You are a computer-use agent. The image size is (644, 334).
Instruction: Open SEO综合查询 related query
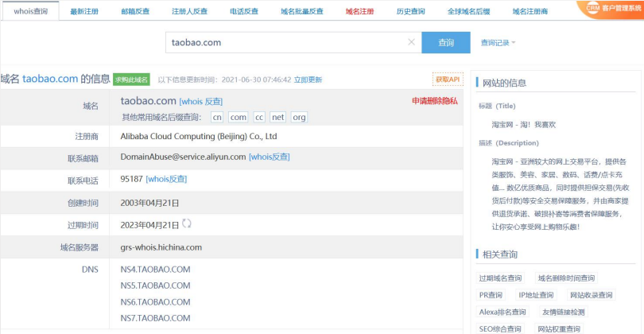[500, 328]
